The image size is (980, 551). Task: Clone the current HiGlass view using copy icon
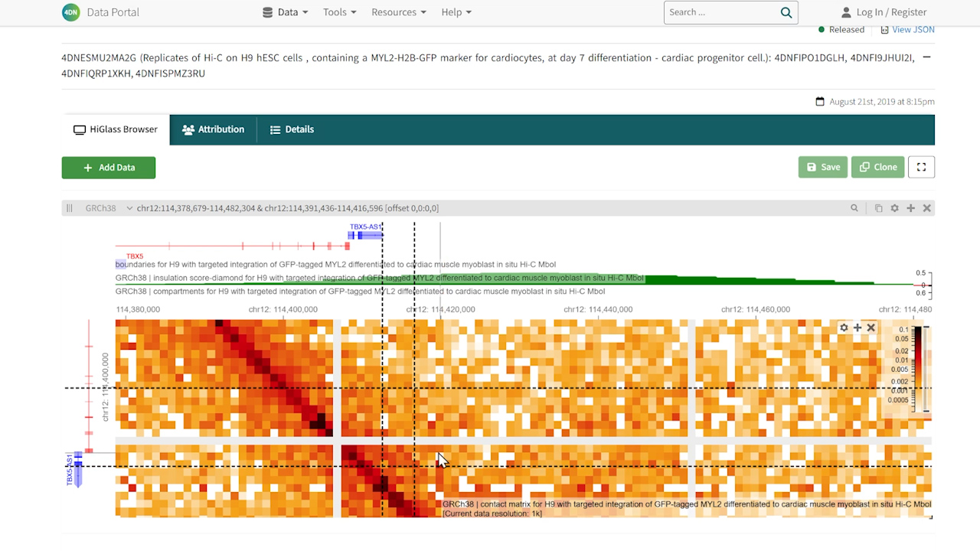coord(877,207)
